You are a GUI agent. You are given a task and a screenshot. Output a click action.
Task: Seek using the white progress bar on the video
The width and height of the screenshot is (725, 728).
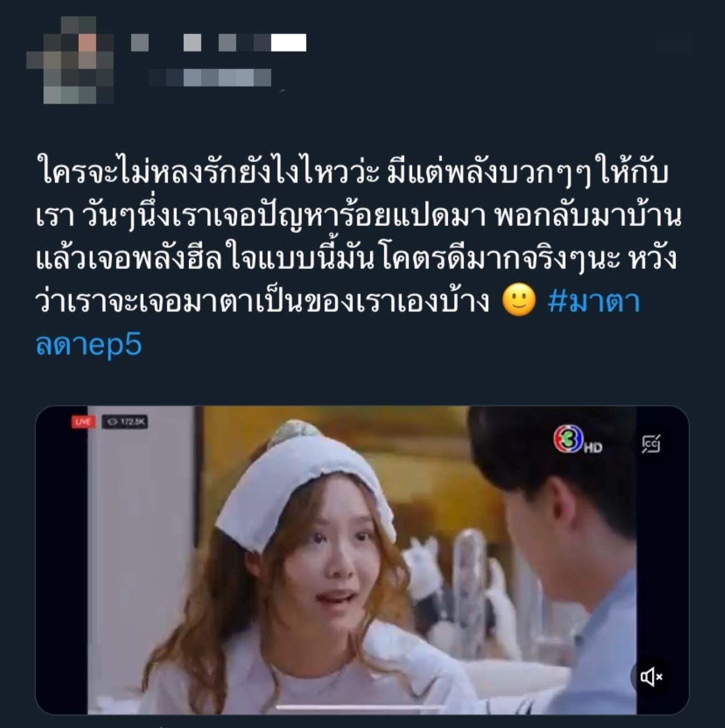(361, 707)
